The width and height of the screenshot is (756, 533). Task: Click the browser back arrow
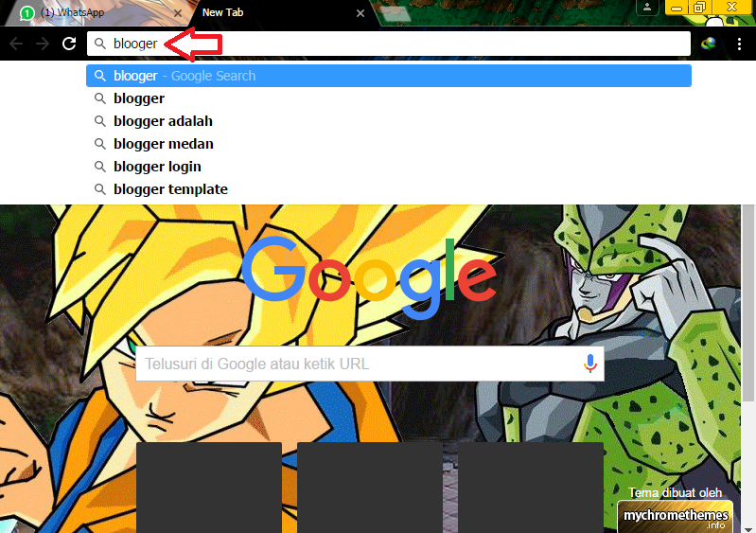click(x=16, y=44)
